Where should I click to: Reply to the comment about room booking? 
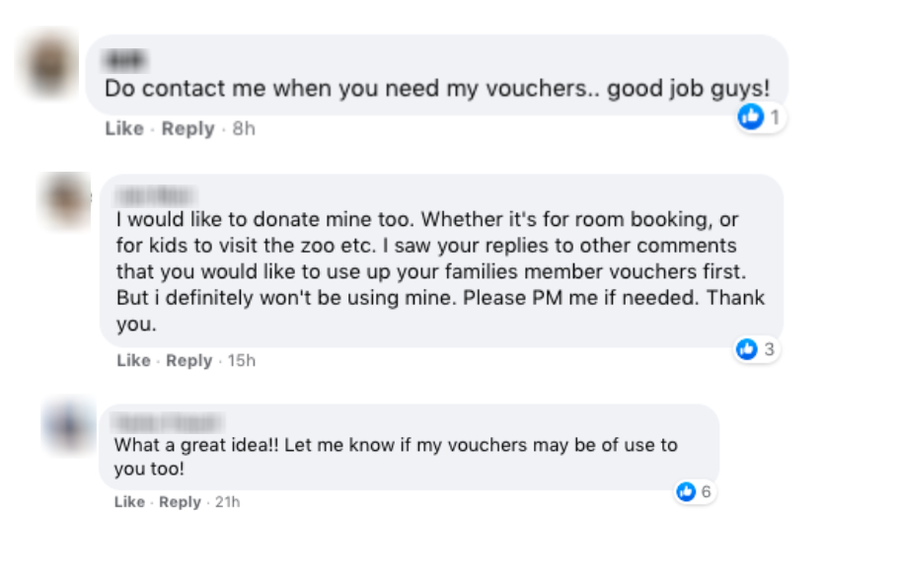point(188,360)
